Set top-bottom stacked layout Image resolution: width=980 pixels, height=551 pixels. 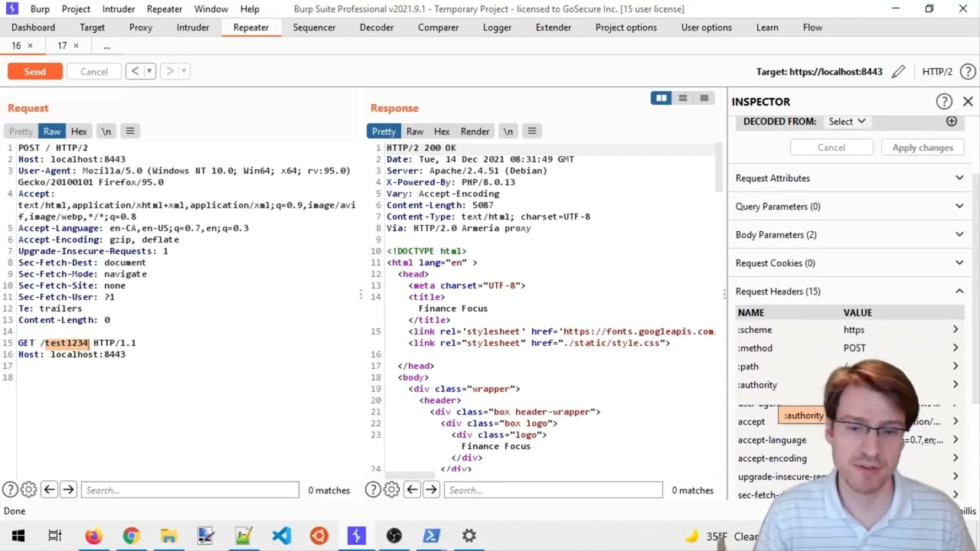pos(683,98)
